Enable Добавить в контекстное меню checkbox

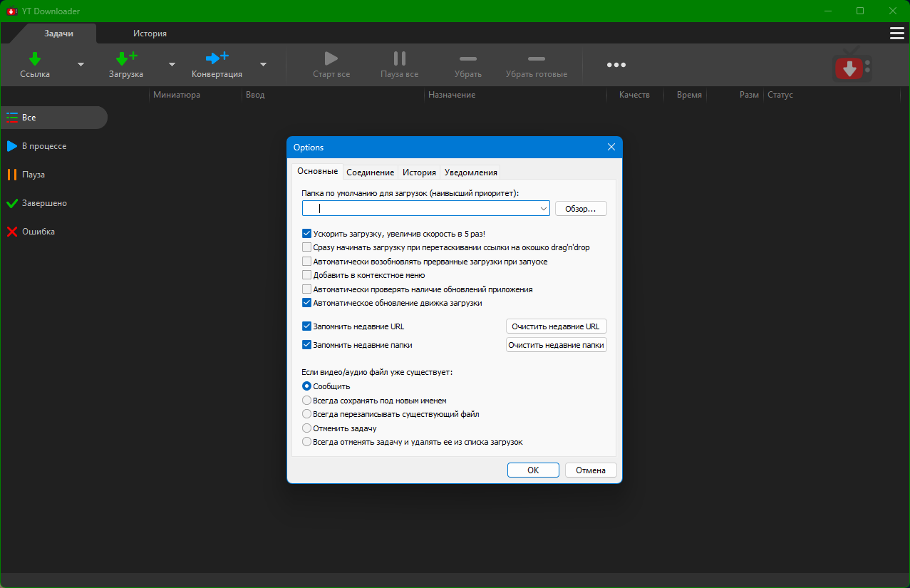click(x=307, y=275)
